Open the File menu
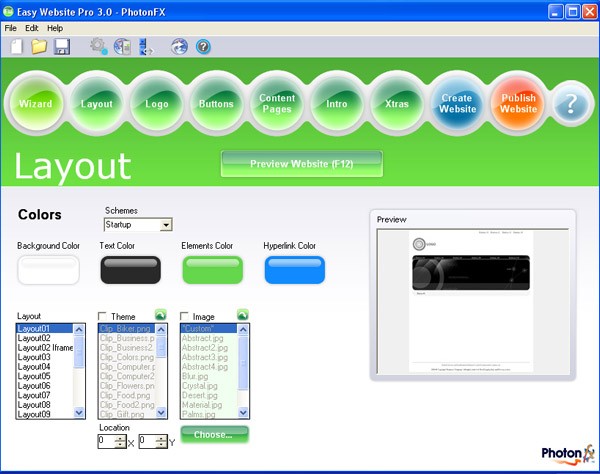Image resolution: width=600 pixels, height=474 pixels. tap(11, 28)
